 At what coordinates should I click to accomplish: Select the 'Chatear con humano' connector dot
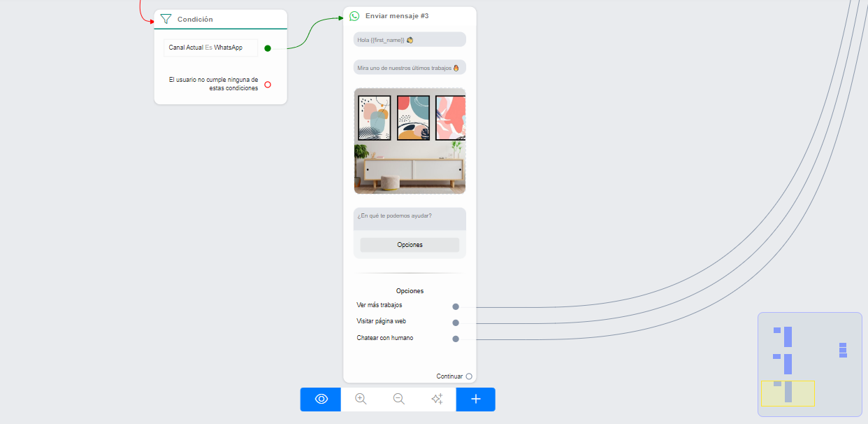(x=456, y=339)
